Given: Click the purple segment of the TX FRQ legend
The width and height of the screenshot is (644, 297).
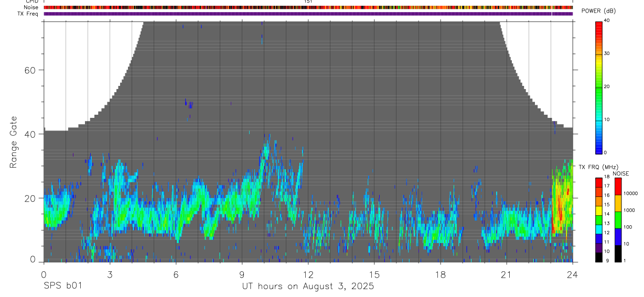Looking at the screenshot, I should pos(599,248).
